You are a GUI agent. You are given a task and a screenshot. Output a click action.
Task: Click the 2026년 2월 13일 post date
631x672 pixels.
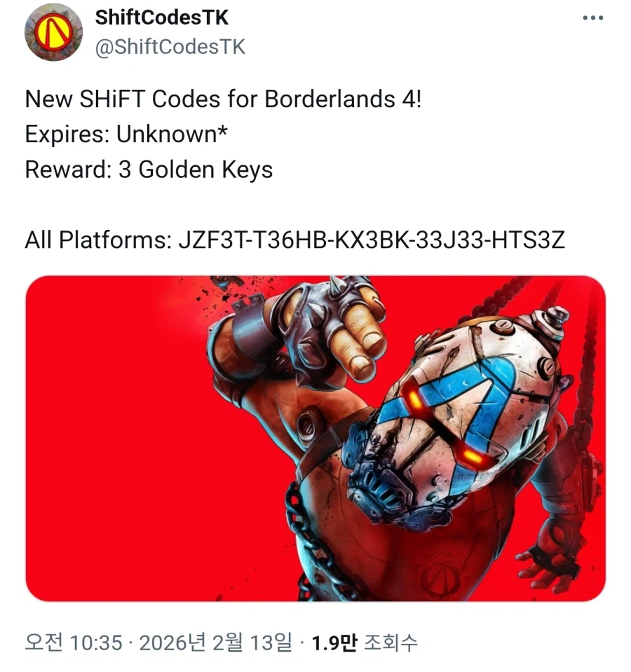click(215, 643)
